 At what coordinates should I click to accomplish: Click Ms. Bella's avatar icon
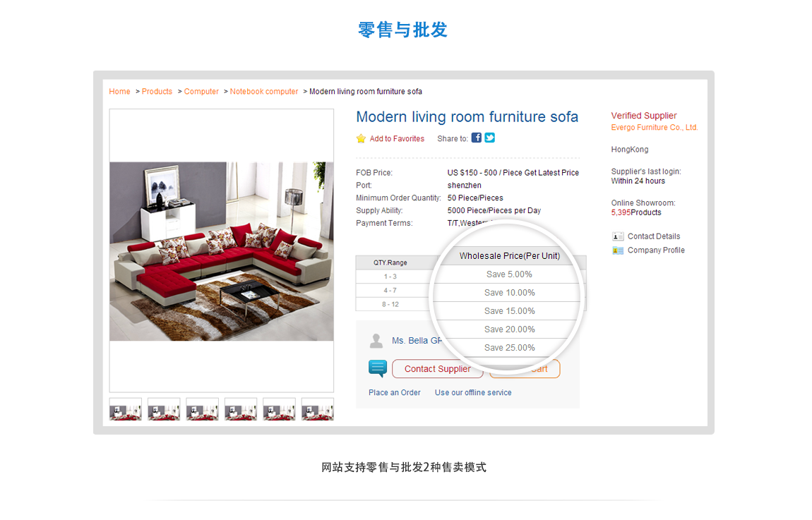coord(376,341)
